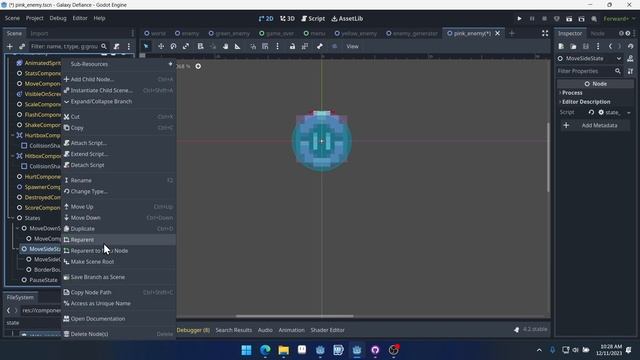Open Inspector property tools icon
The height and width of the screenshot is (360, 640).
(631, 71)
